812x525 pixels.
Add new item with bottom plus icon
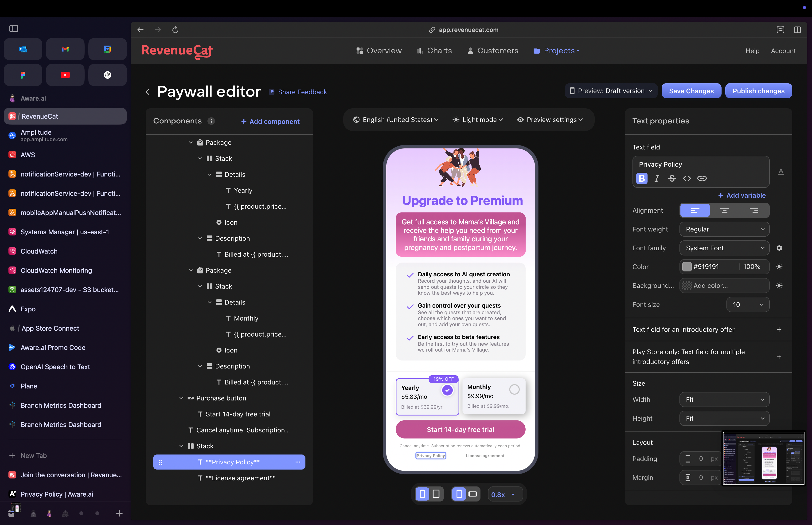click(x=119, y=513)
